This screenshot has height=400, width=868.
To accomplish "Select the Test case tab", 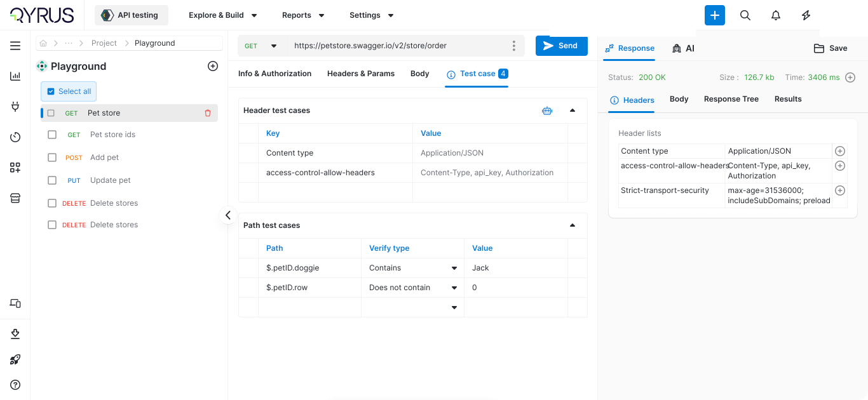I will [x=477, y=74].
